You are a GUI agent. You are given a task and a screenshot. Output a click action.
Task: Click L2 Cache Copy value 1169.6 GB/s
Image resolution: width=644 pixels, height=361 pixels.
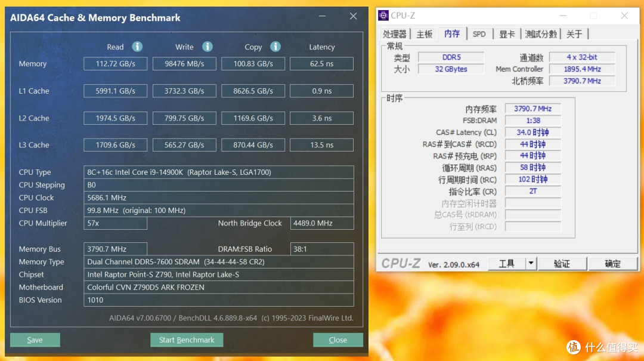click(253, 118)
